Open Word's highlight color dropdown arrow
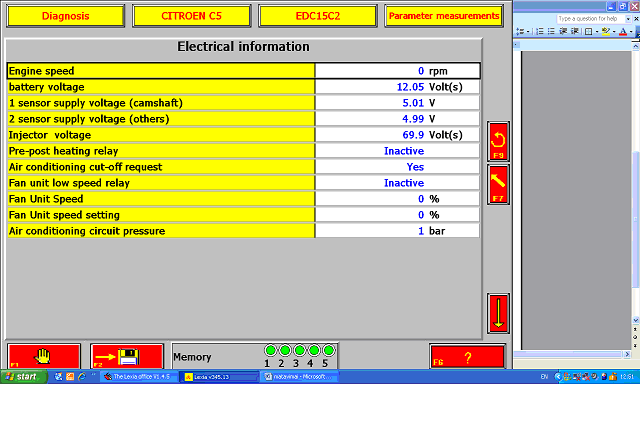Image resolution: width=640 pixels, height=434 pixels. point(614,31)
